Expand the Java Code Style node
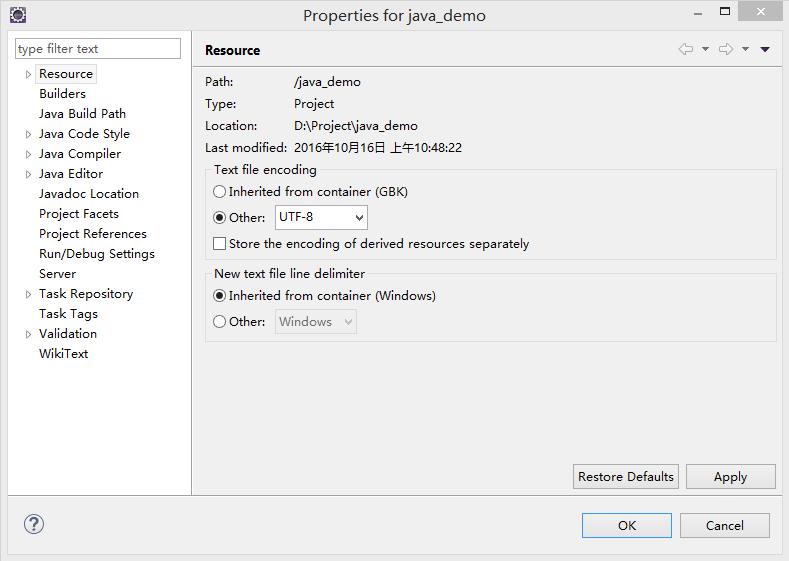The width and height of the screenshot is (789, 561). pos(28,134)
